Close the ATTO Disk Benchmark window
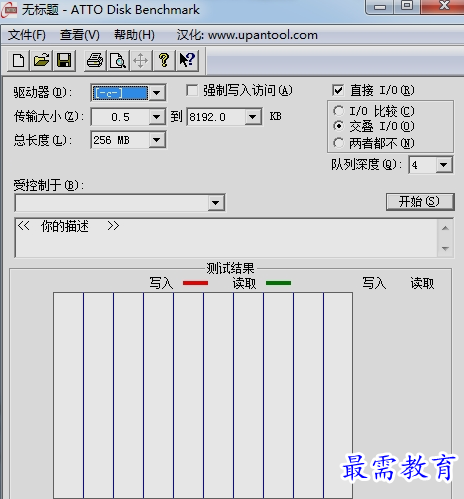 point(443,7)
